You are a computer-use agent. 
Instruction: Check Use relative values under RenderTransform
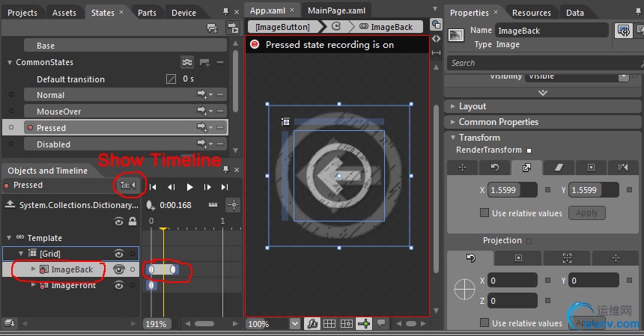(x=484, y=213)
